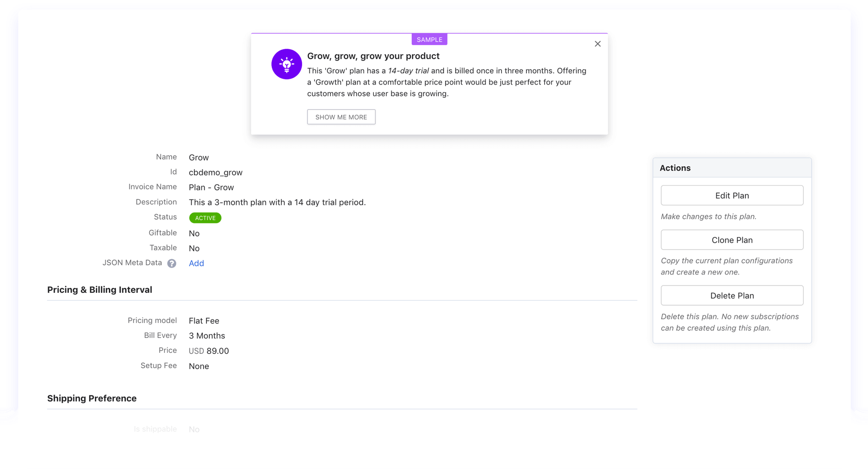Screen dimensions: 868x472
Task: Click the Pricing & Billing Interval heading
Action: point(100,290)
